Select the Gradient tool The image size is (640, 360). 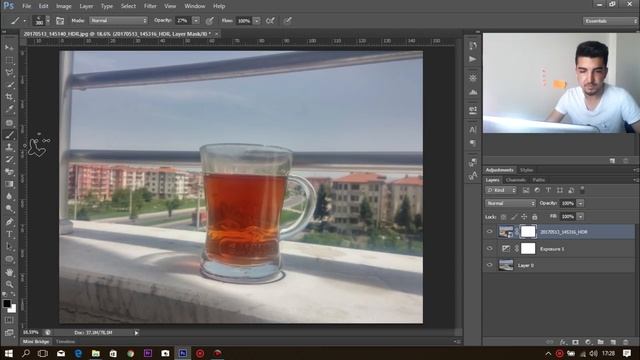(x=9, y=184)
